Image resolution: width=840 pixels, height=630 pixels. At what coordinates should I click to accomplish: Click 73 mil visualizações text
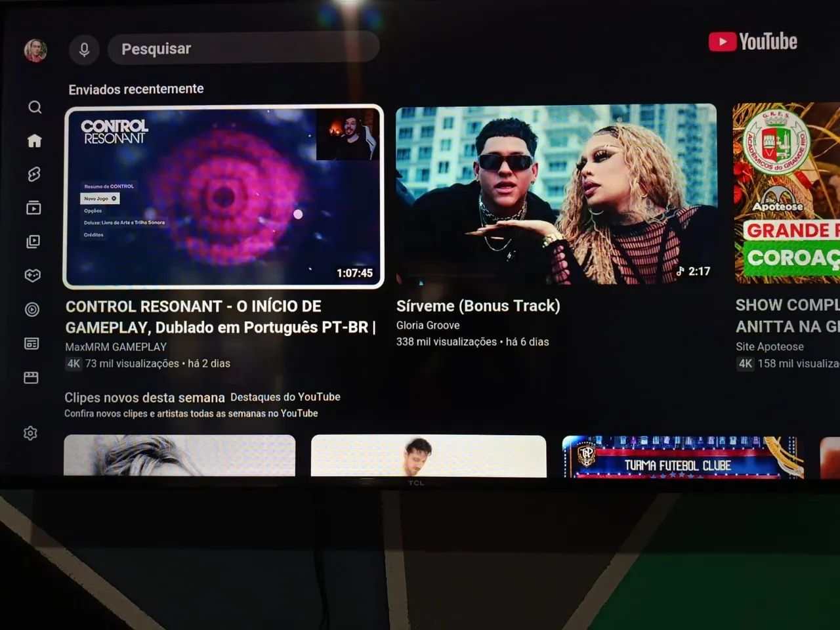[x=132, y=363]
